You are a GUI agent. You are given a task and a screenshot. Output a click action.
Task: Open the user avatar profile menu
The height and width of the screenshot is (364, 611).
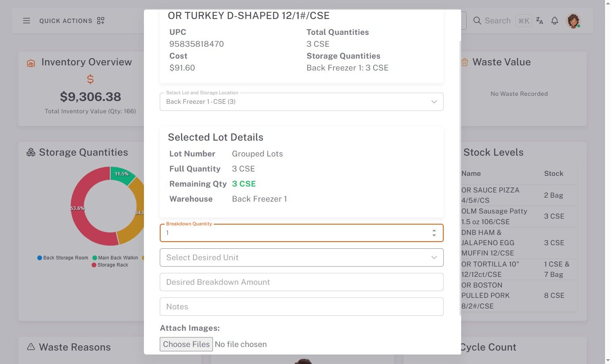(573, 21)
